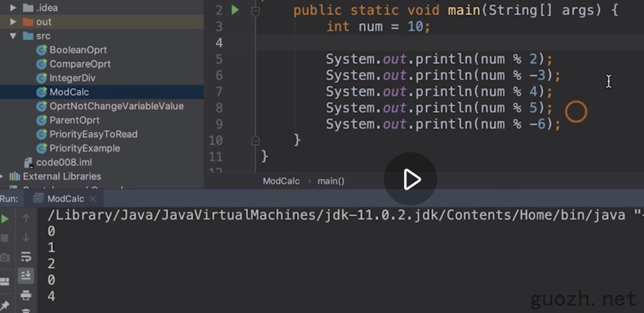Screen dimensions: 644x313
Task: Click the 'println(num % 4)' code line
Action: coord(440,92)
